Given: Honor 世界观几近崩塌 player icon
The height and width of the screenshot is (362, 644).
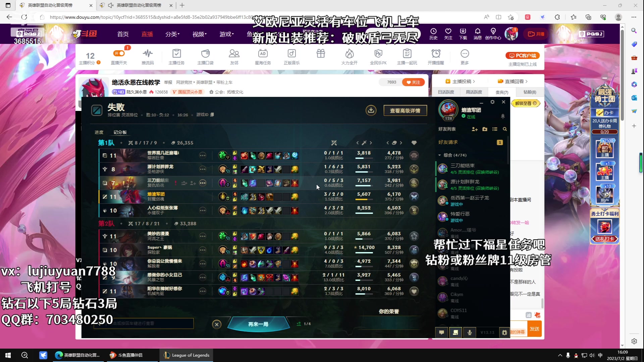Looking at the screenshot, I should click(414, 156).
